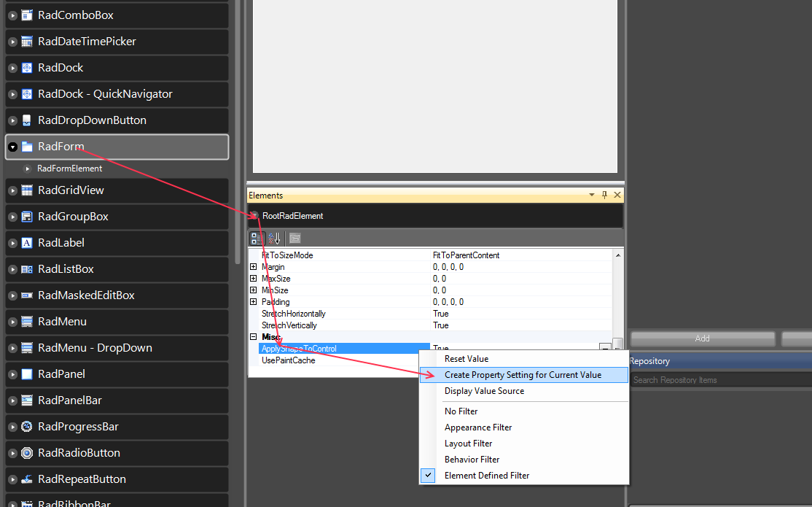Click the RadLabel letter A icon
This screenshot has width=812, height=507.
27,243
